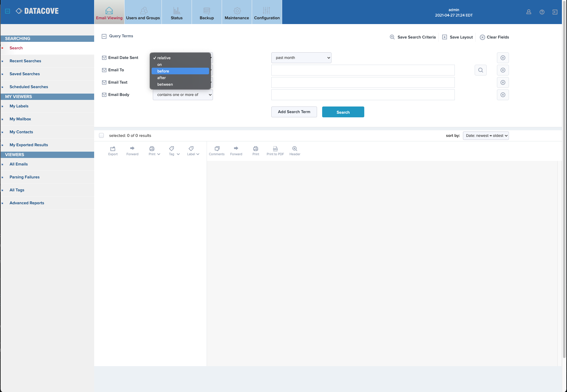Click the Add Search Term button
This screenshot has width=567, height=392.
point(294,112)
